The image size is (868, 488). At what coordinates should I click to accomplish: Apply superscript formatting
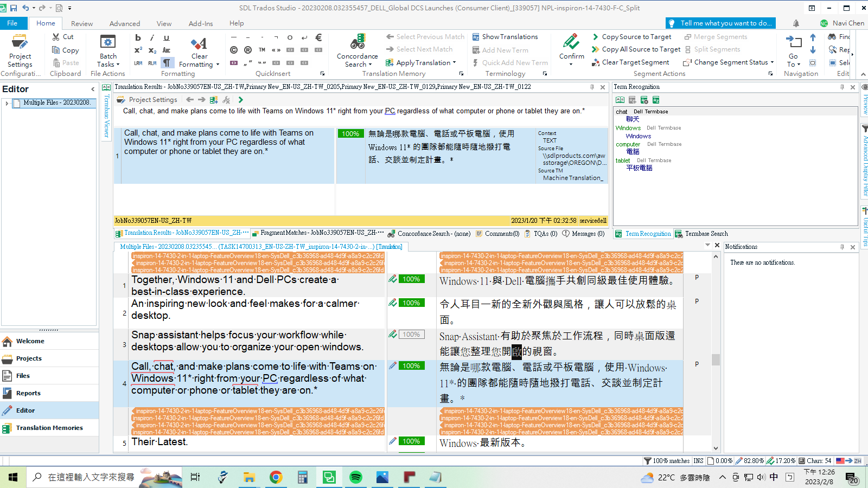click(138, 50)
